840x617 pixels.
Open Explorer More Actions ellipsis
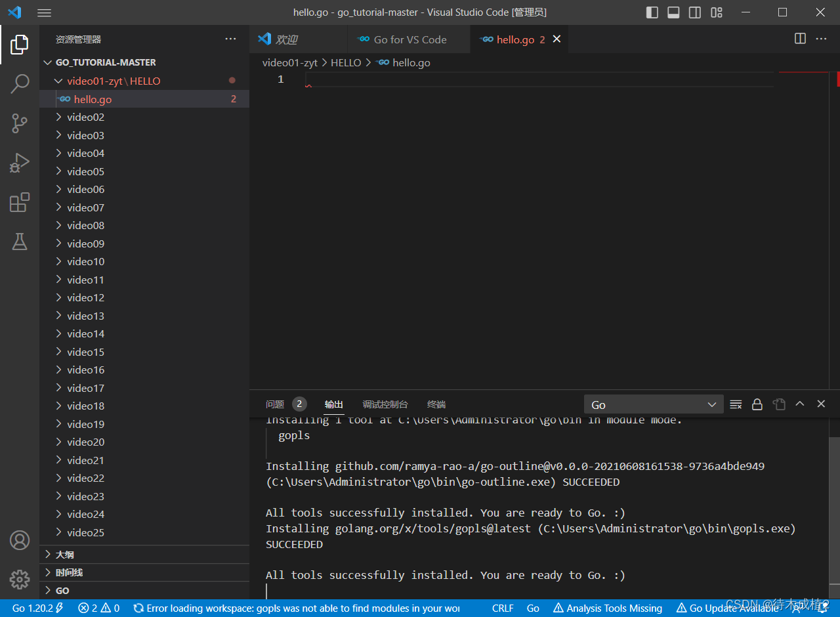tap(230, 39)
